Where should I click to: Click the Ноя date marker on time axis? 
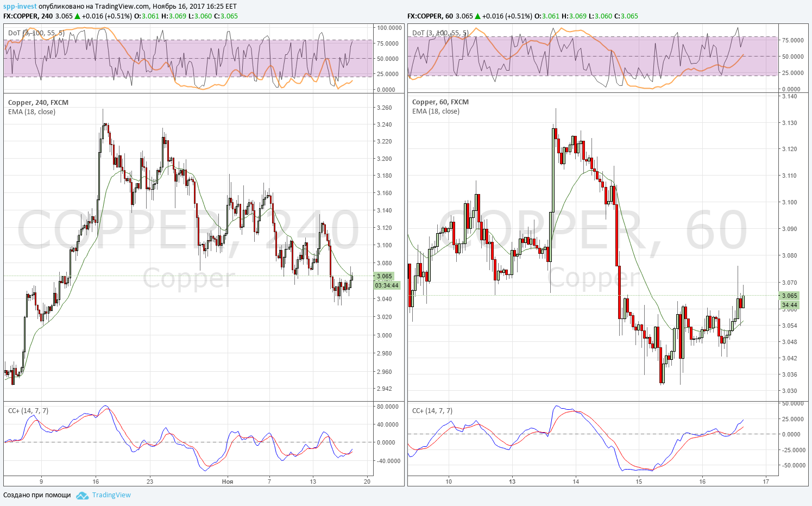228,482
